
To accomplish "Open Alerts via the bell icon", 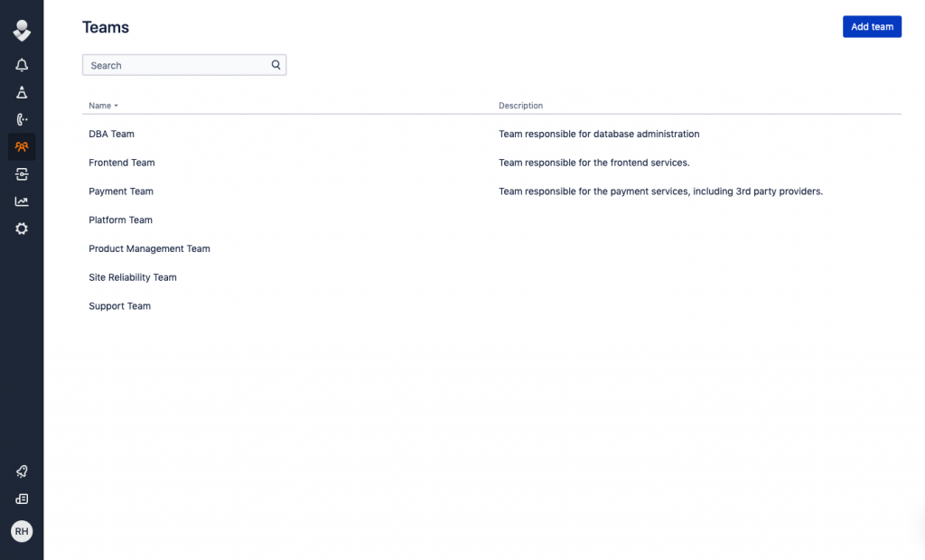I will coord(22,65).
